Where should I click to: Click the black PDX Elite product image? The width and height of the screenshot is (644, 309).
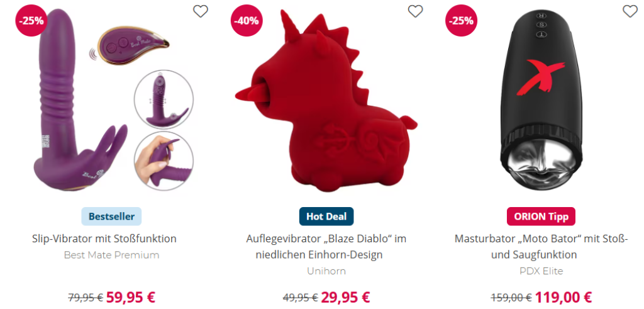tap(541, 98)
